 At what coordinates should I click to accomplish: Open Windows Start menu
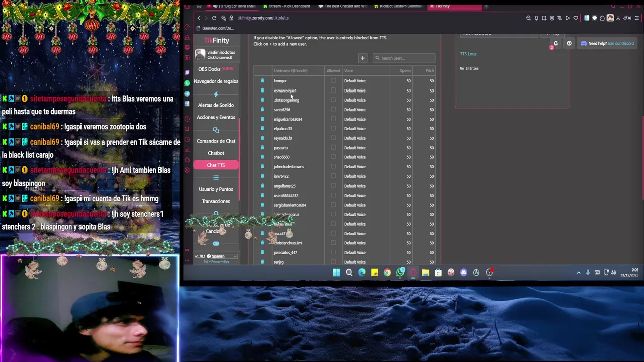click(x=336, y=273)
